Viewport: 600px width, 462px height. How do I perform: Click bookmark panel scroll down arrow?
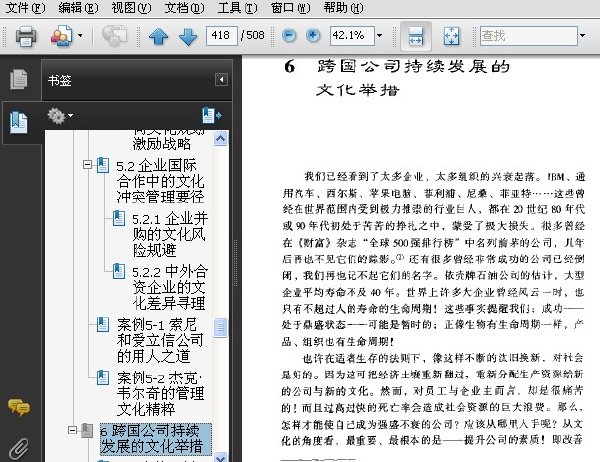pos(220,457)
